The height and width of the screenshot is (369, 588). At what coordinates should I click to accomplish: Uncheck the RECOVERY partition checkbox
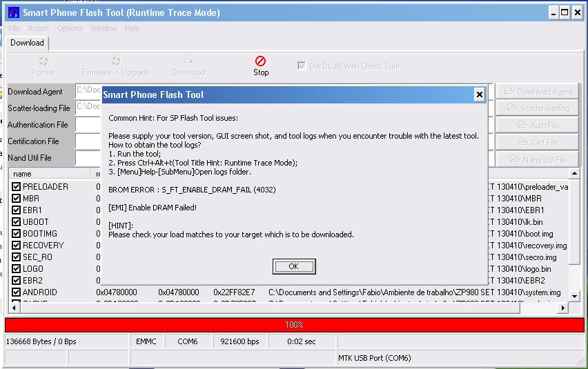(x=16, y=246)
